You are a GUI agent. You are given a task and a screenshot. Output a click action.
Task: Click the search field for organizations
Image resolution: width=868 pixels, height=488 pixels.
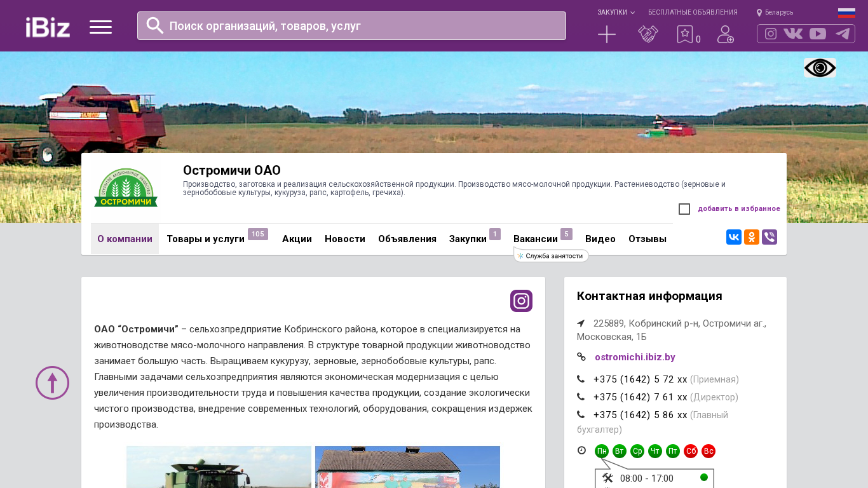click(x=351, y=26)
